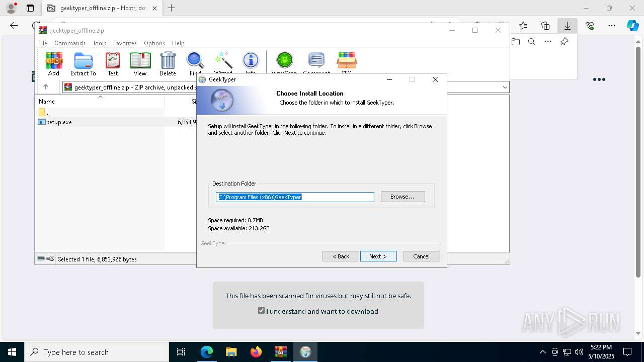The width and height of the screenshot is (644, 362).
Task: Pin the downloads panel
Action: pos(564,42)
